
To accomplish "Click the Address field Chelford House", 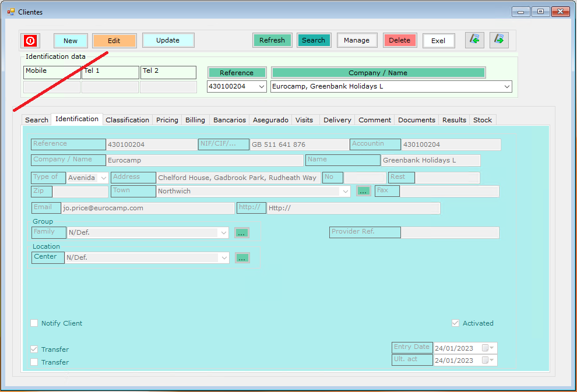I will coord(238,178).
